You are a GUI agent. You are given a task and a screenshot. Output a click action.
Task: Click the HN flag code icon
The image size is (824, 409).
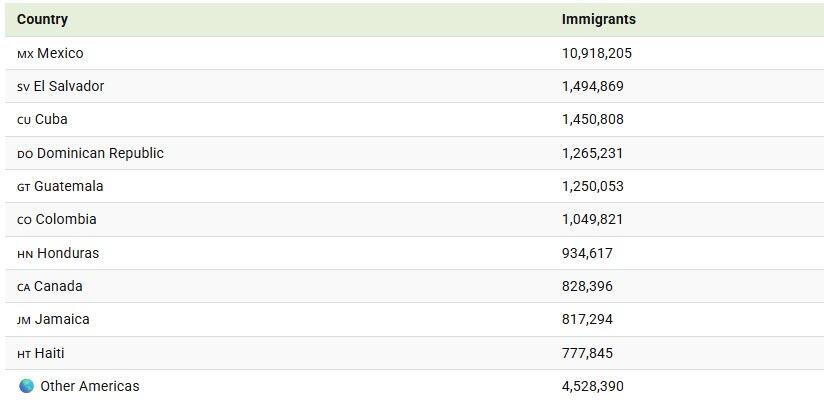click(x=25, y=254)
